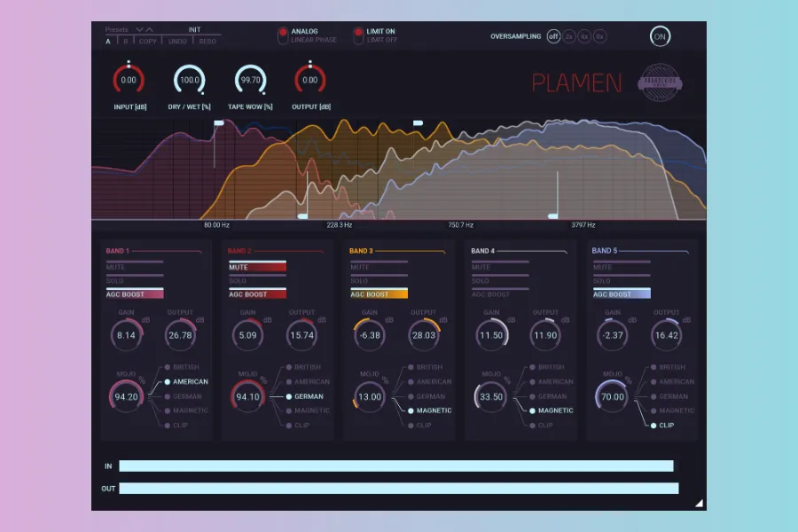Select next preset with up arrow
Viewport: 798px width, 532px height.
[150, 29]
